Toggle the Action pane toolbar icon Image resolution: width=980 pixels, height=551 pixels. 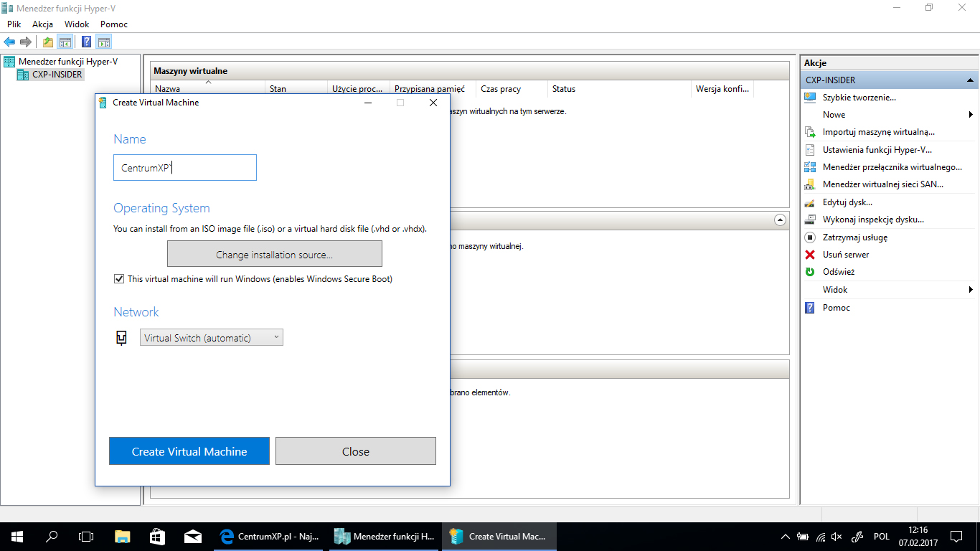(103, 42)
